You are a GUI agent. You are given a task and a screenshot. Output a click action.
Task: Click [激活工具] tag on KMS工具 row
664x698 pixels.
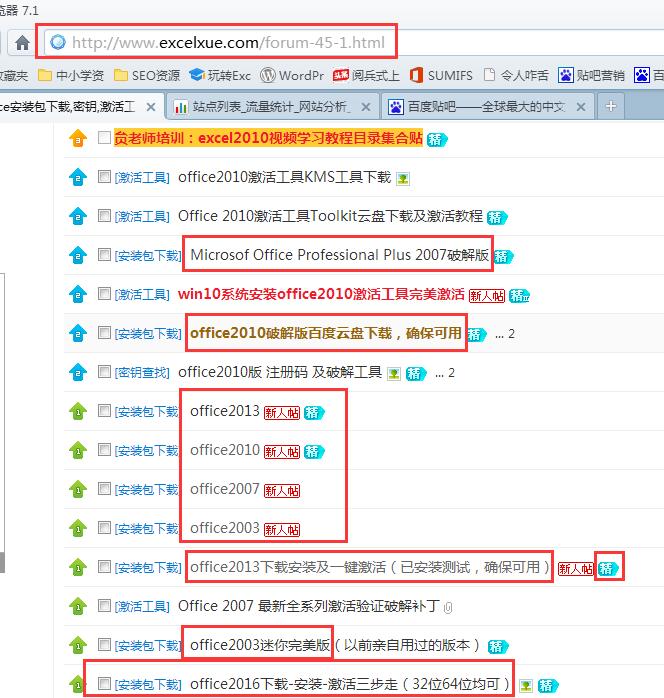point(142,178)
